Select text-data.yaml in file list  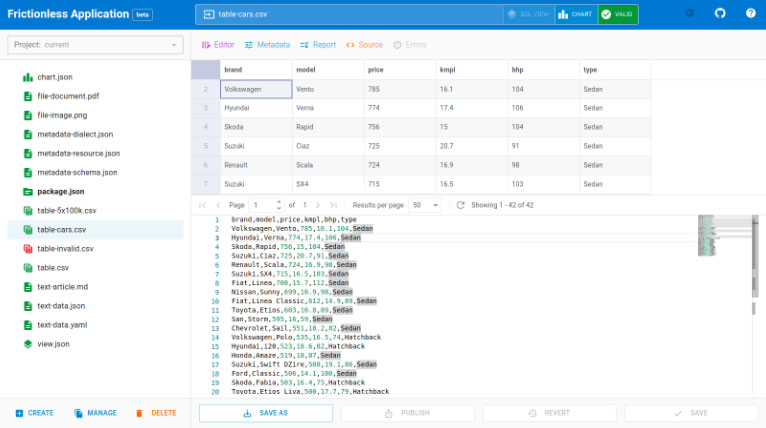(x=95, y=325)
